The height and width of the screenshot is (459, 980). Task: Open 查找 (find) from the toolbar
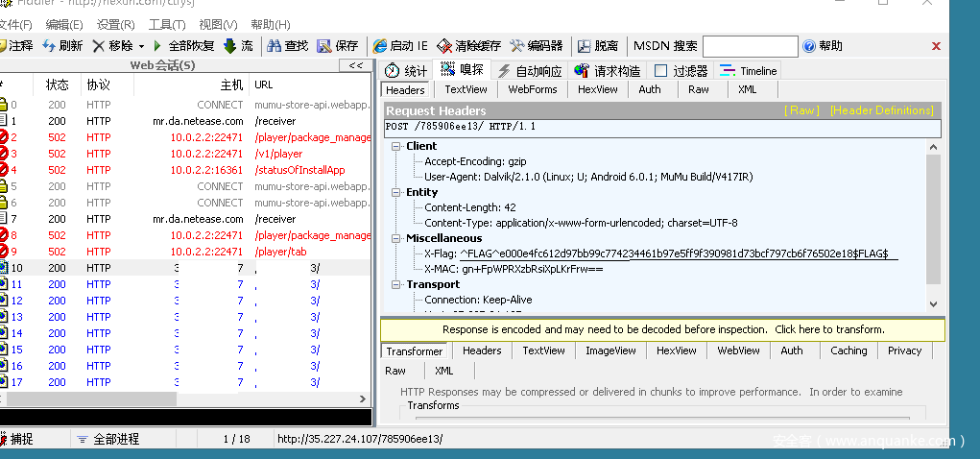(275, 46)
